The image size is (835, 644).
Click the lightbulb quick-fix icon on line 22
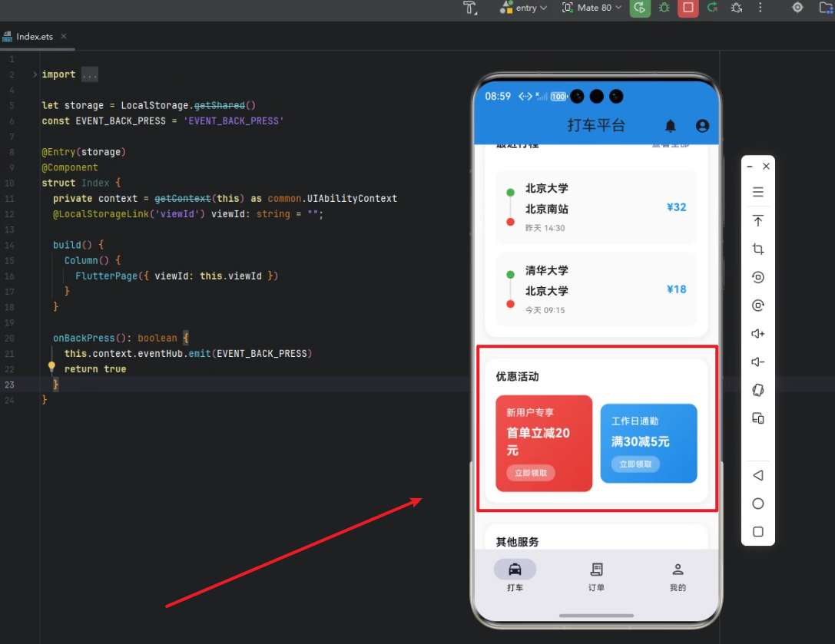pos(51,365)
